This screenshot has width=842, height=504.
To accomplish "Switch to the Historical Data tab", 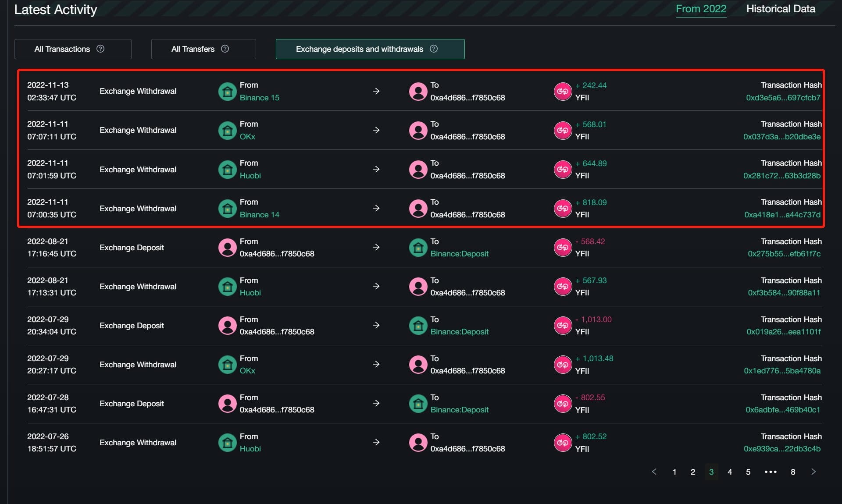I will 781,9.
